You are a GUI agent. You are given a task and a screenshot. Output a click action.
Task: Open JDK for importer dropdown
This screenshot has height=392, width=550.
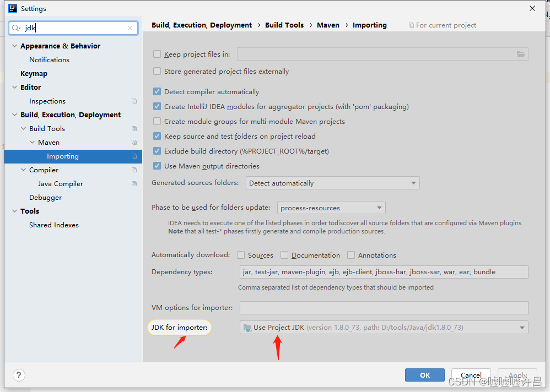[x=384, y=328]
